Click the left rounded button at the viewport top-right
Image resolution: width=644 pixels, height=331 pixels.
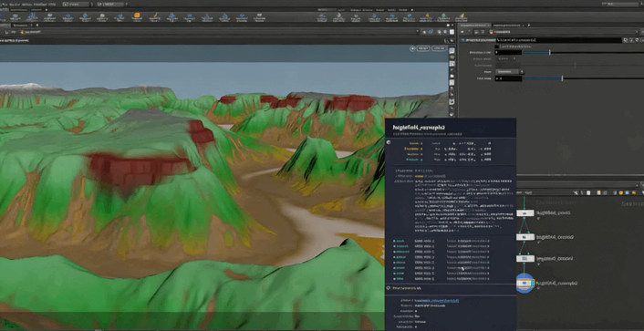pyautogui.click(x=422, y=48)
